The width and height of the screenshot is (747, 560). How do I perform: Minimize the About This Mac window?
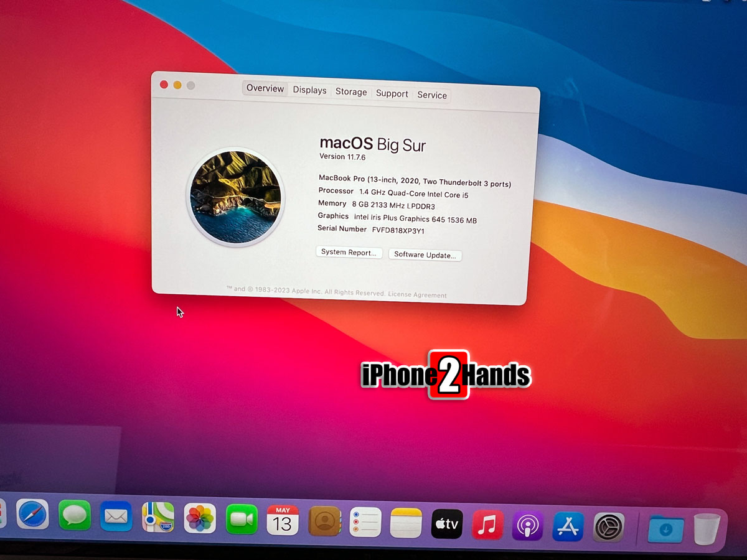177,85
